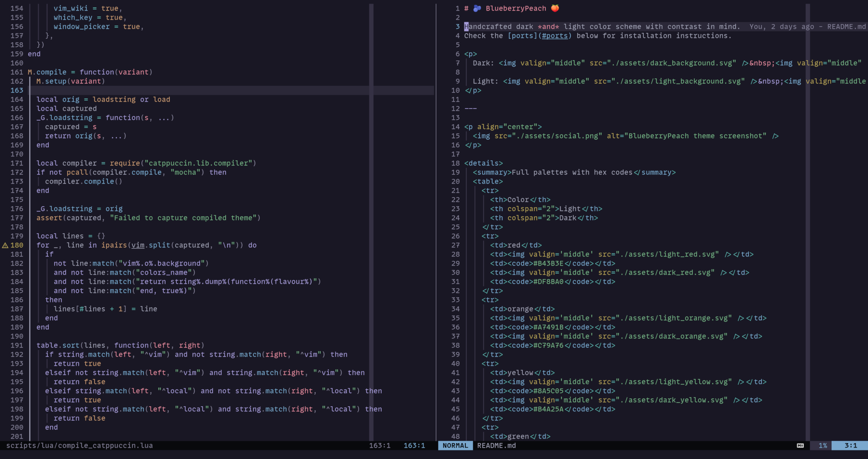Click './assets/light_red.svg' source path
The image size is (868, 459).
click(667, 254)
